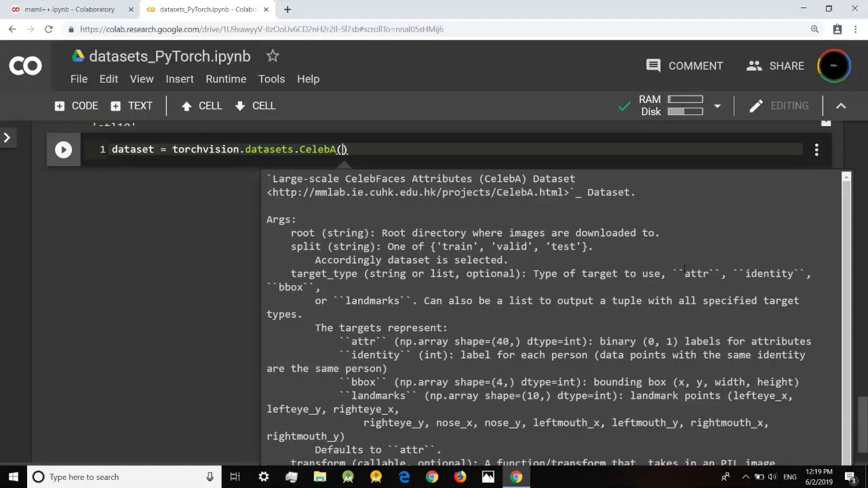Open Task View on the taskbar
The height and width of the screenshot is (488, 868).
[235, 477]
